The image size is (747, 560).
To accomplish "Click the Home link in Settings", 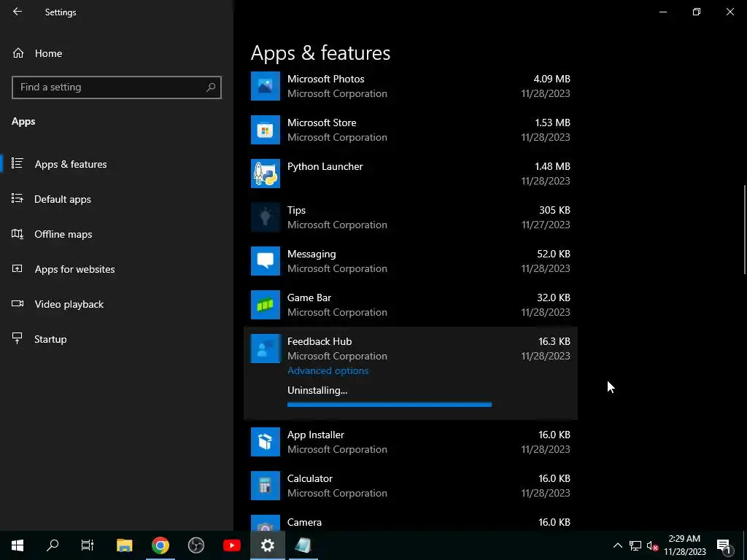I will coord(48,53).
